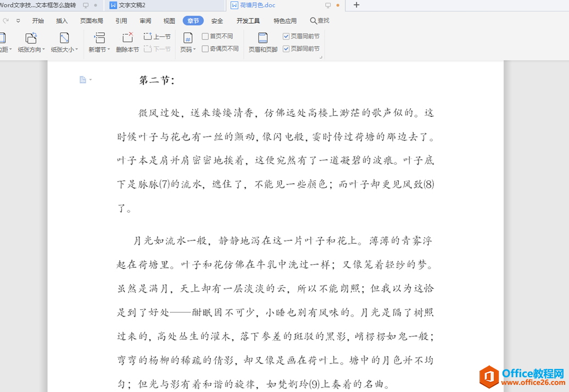This screenshot has height=392, width=569.
Task: Click the monitor icon in 荷塘月色.doc tab
Action: 328,5
